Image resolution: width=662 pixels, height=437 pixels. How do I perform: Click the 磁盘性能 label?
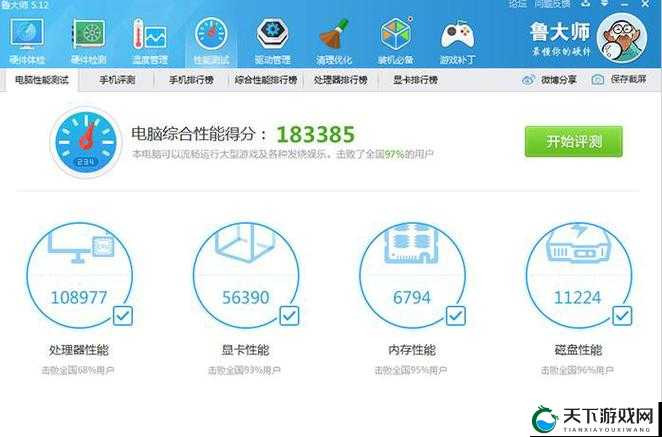pos(578,350)
